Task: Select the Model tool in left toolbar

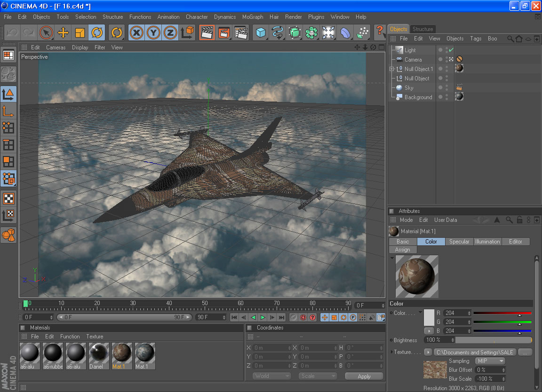Action: (8, 94)
